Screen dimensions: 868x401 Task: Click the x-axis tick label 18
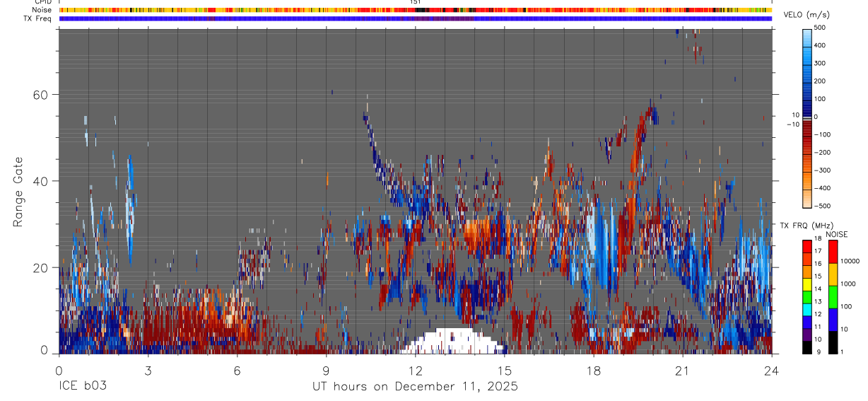pyautogui.click(x=594, y=370)
